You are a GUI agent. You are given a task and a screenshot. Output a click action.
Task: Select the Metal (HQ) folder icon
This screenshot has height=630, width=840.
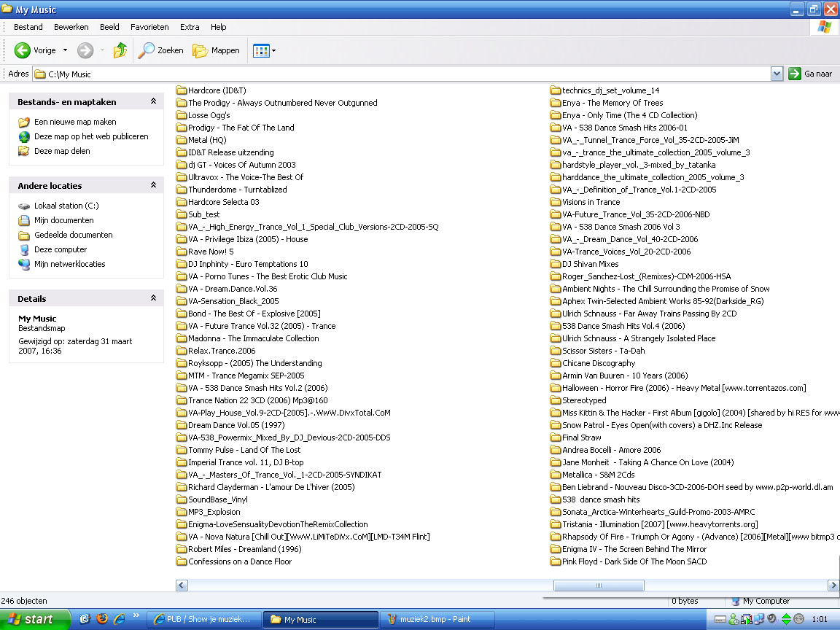pos(181,140)
